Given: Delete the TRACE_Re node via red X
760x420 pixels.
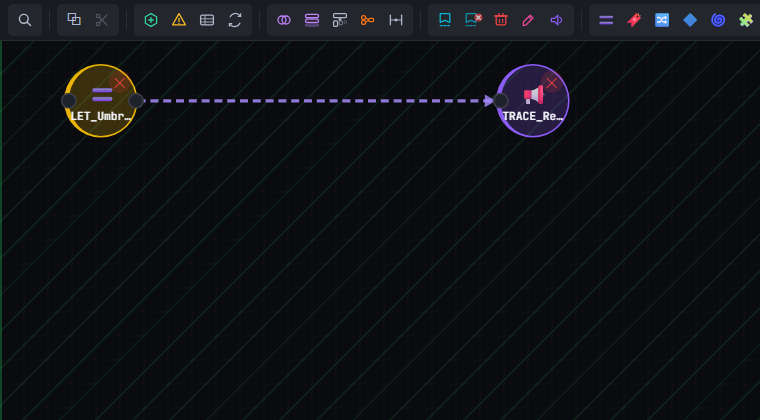Looking at the screenshot, I should (551, 83).
